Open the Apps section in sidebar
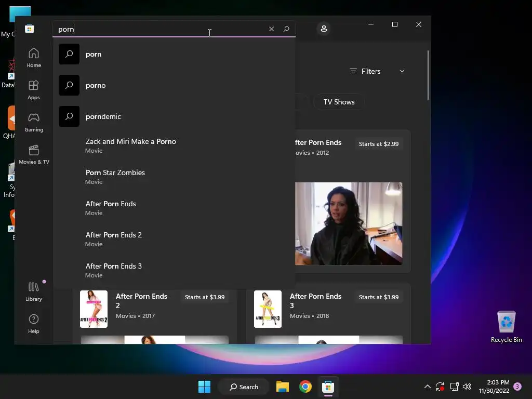This screenshot has height=399, width=532. click(x=34, y=90)
